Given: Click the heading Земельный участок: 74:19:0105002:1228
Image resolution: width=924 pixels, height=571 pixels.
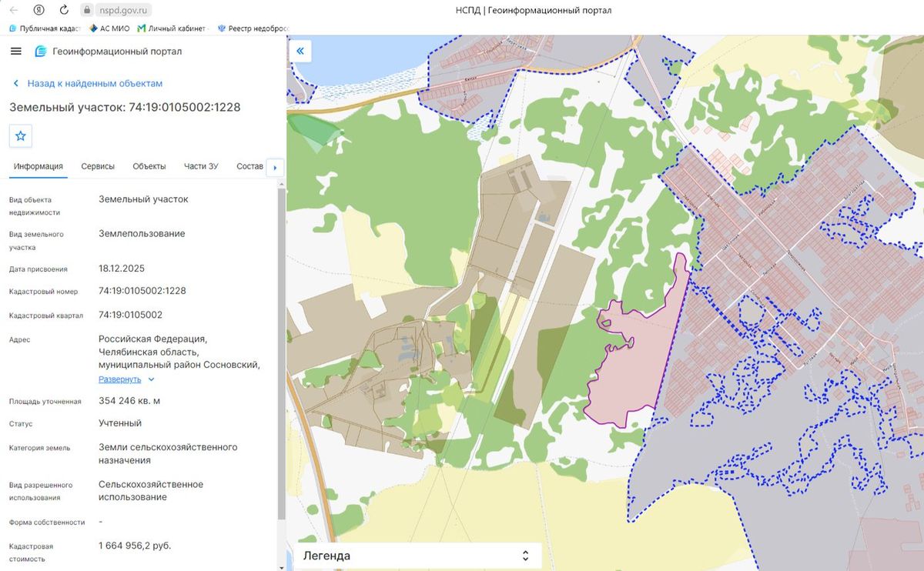Looking at the screenshot, I should 125,107.
